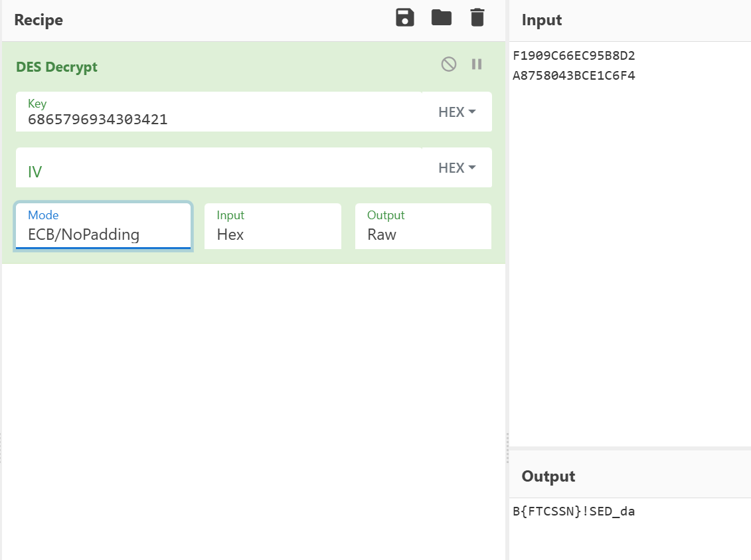Click the Recipe panel heading
751x560 pixels.
39,20
